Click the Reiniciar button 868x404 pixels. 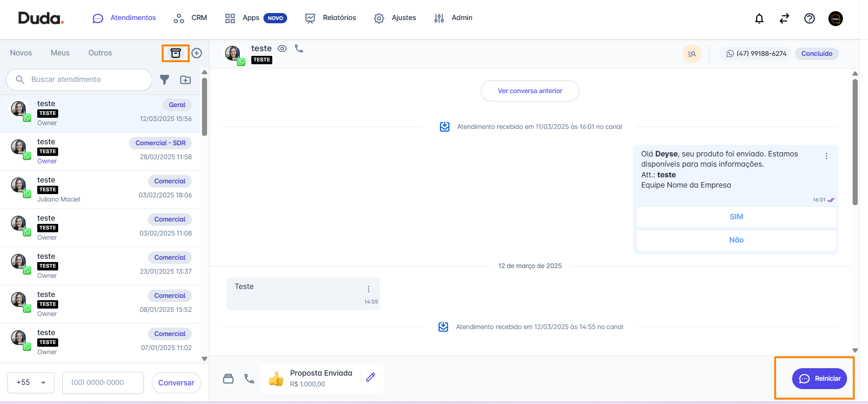(x=819, y=378)
